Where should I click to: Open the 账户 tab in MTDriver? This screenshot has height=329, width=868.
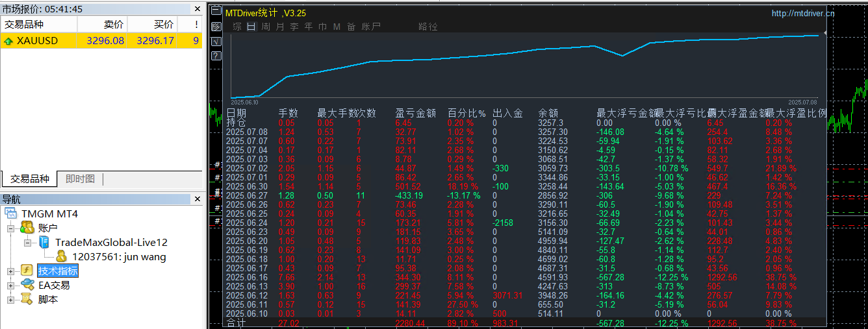pyautogui.click(x=371, y=27)
